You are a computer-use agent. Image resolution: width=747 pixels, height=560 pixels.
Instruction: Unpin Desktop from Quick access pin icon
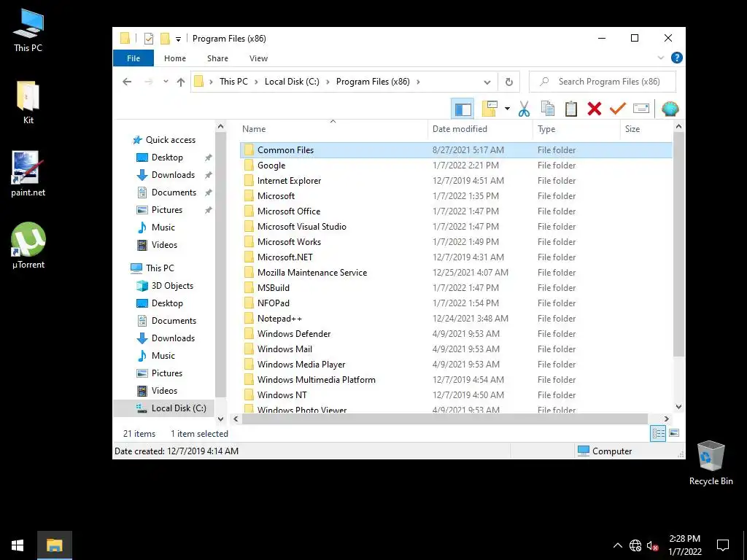(x=208, y=157)
